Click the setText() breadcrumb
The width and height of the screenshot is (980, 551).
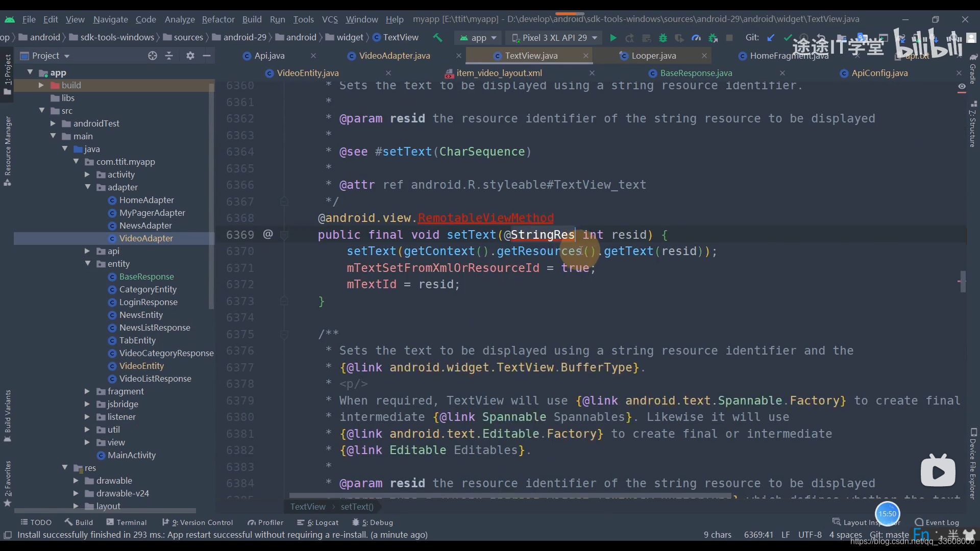click(357, 507)
